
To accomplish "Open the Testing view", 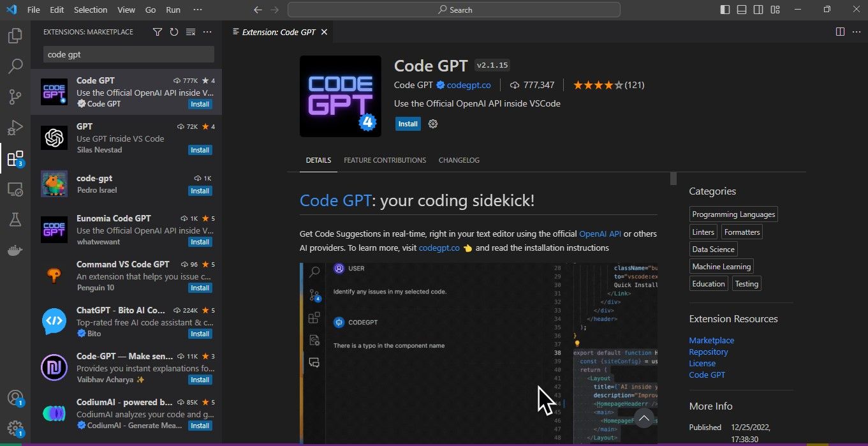I will [x=15, y=219].
